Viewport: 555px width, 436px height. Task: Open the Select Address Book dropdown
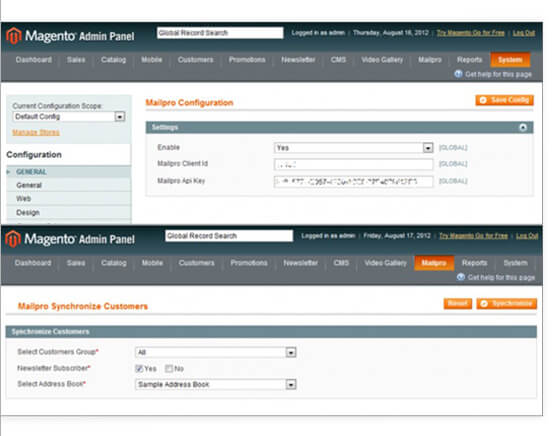[x=216, y=384]
